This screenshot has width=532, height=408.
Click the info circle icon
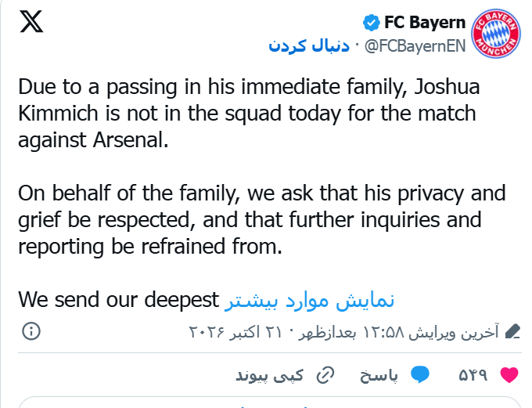coord(31,331)
